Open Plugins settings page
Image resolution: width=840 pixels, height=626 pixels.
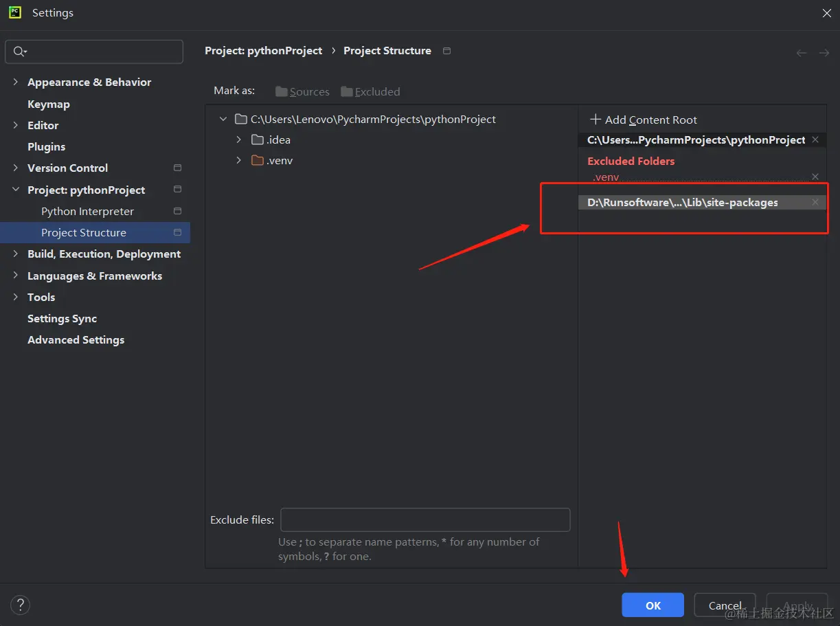click(47, 146)
